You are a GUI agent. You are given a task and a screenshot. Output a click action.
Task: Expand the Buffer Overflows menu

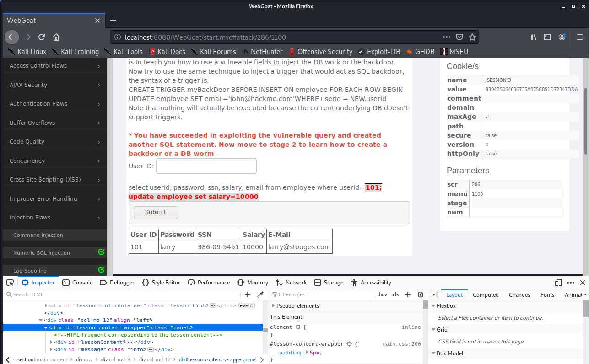coord(54,123)
